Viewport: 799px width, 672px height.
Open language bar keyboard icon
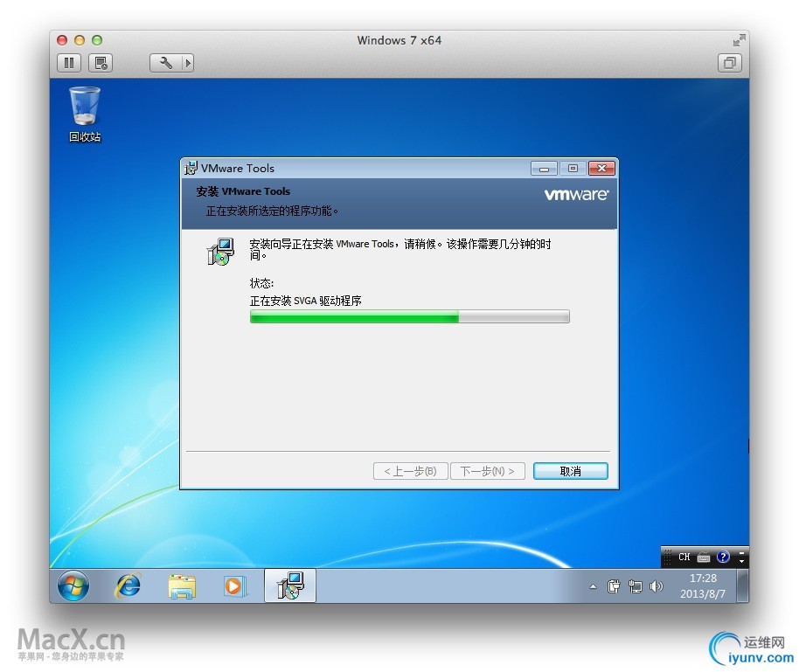tap(704, 558)
